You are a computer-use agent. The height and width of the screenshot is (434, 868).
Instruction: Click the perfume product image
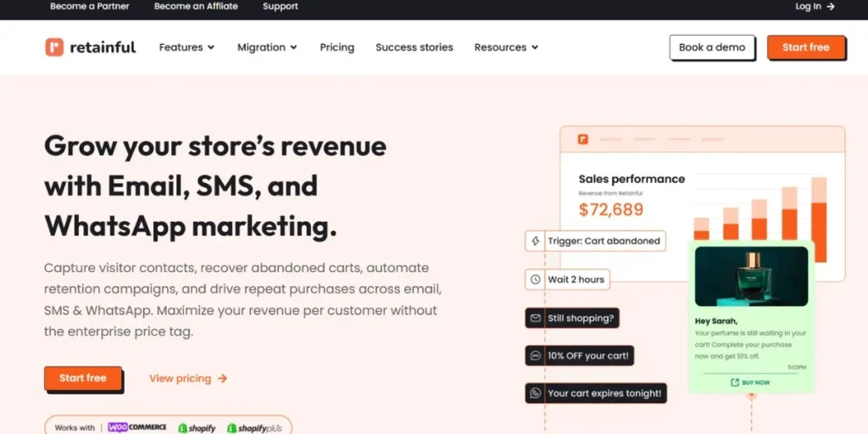[x=750, y=276]
